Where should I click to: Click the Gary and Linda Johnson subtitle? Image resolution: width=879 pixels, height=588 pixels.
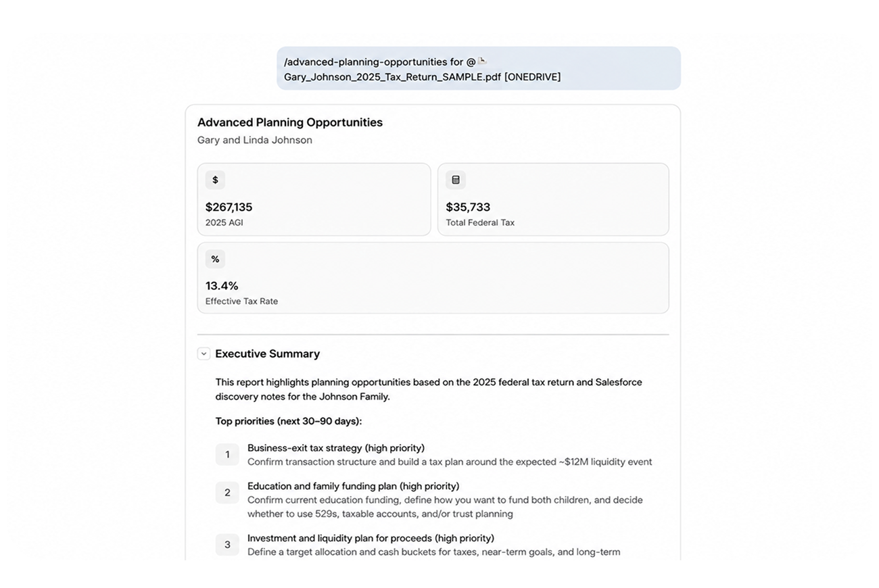coord(255,140)
